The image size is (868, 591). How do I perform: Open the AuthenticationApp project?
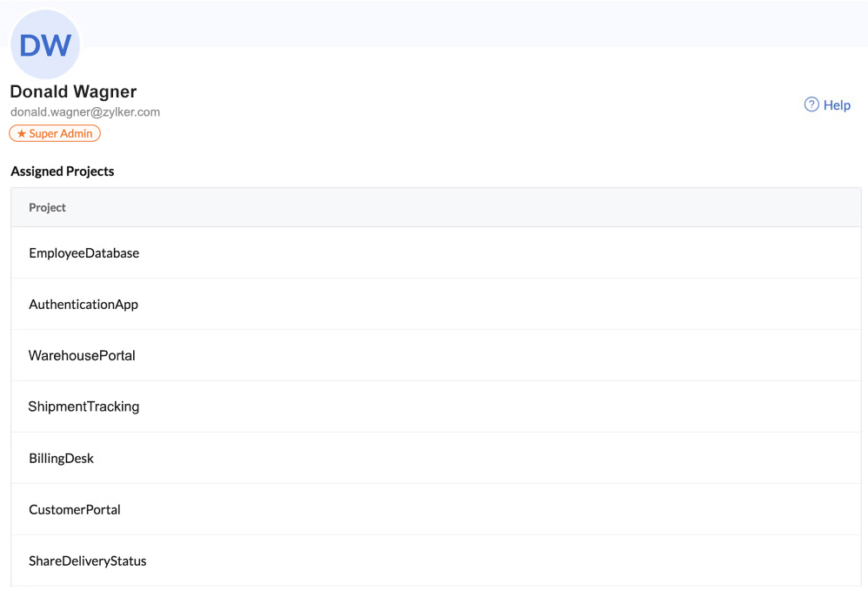click(x=83, y=305)
